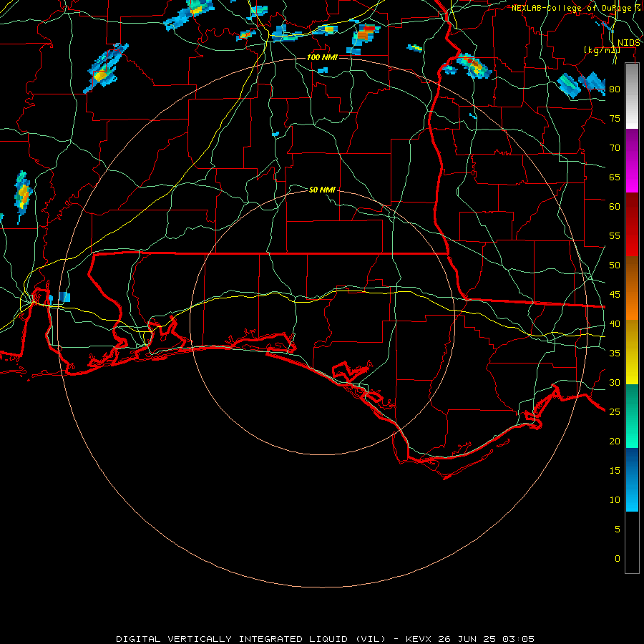Click the 5 value on the scale

tap(618, 529)
